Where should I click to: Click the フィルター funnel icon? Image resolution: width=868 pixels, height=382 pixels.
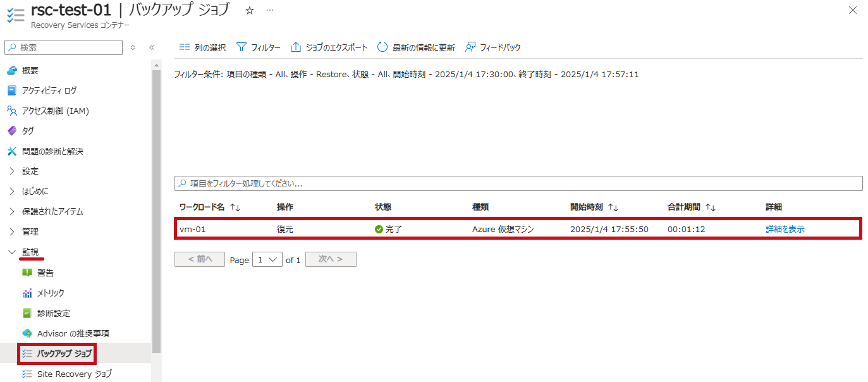pos(241,47)
